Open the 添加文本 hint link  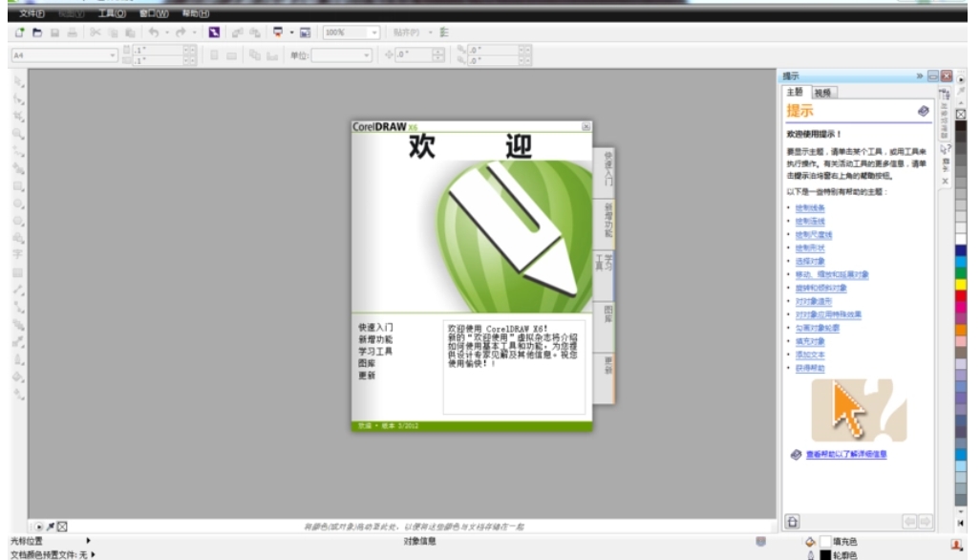pos(810,355)
